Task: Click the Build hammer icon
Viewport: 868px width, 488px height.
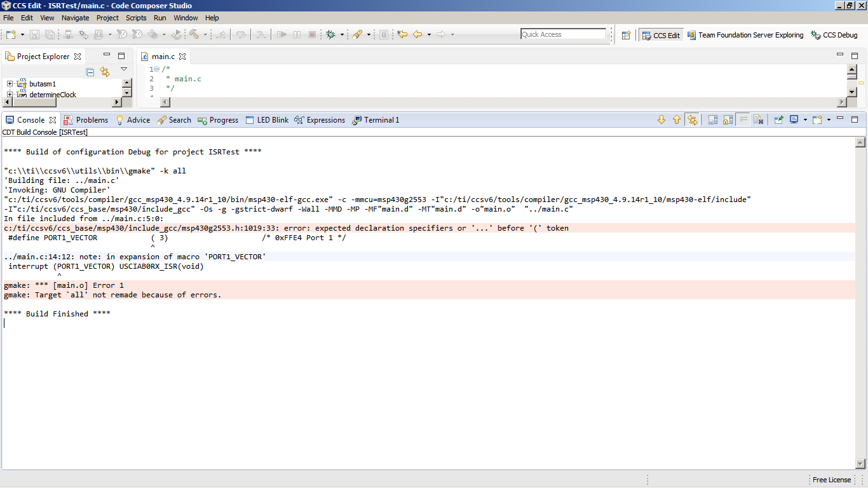Action: [194, 34]
